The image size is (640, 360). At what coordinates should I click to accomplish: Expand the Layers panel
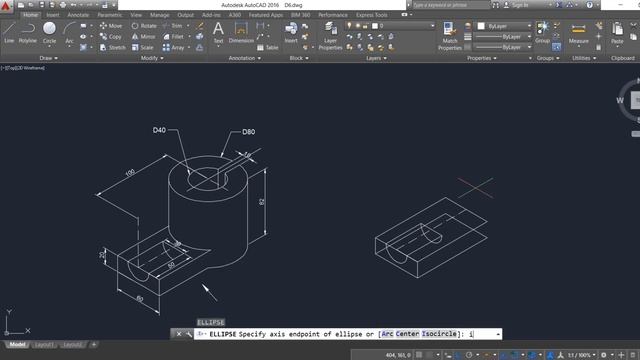point(376,58)
